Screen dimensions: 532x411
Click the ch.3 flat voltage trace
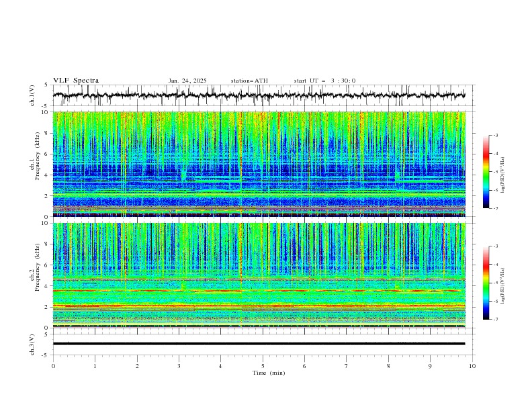pos(259,344)
